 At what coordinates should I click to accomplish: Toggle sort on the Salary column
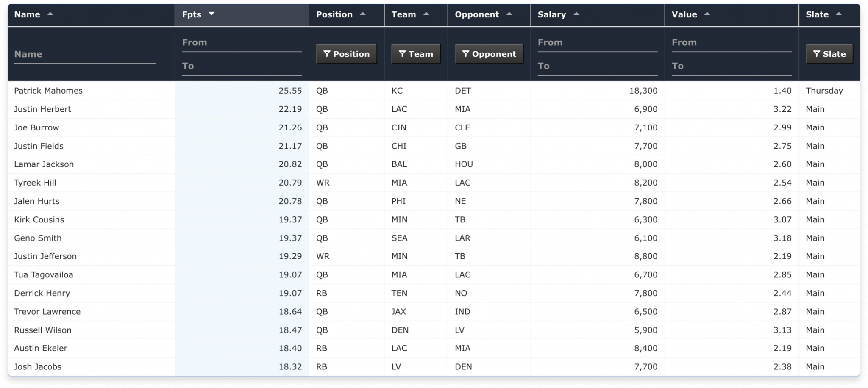click(x=576, y=14)
